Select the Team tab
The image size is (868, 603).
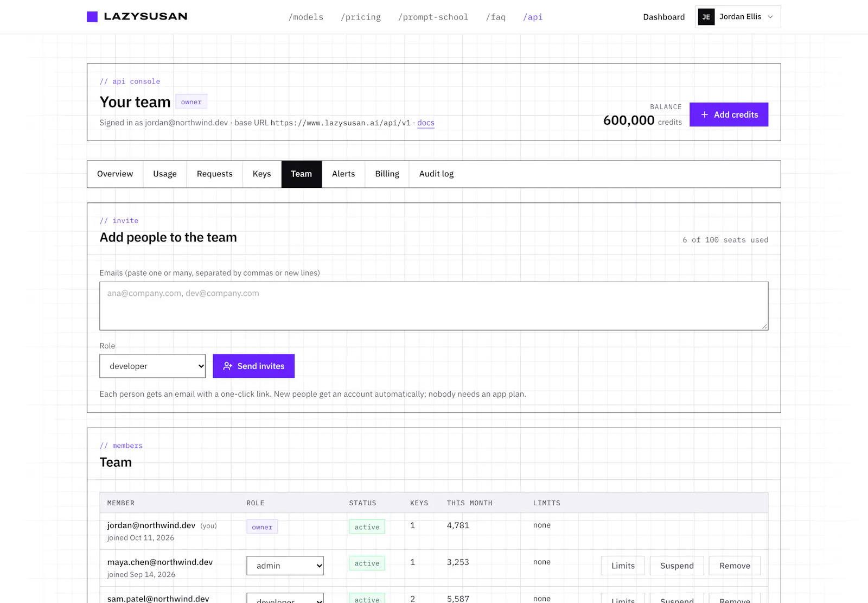click(x=302, y=174)
